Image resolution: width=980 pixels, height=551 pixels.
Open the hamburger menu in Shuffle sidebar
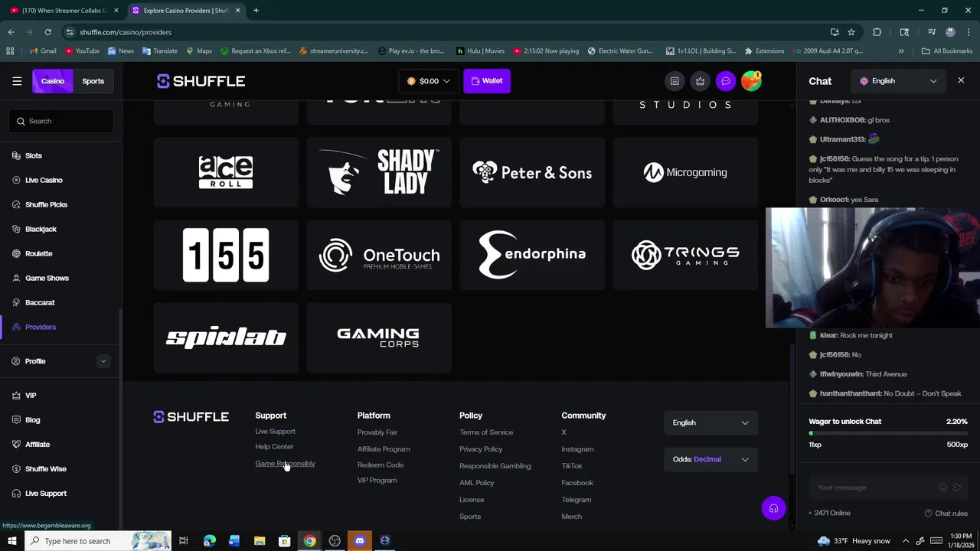coord(17,81)
